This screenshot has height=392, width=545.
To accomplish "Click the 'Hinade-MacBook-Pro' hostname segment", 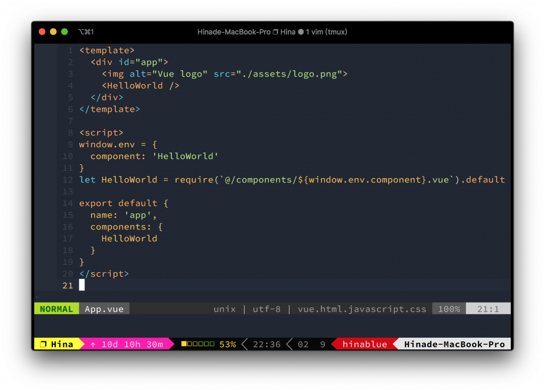I will pos(455,344).
